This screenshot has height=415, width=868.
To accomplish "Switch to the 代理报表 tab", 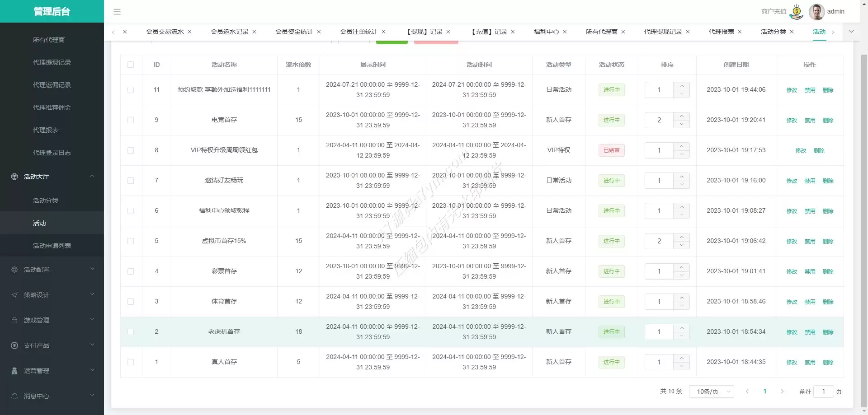I will pyautogui.click(x=721, y=32).
